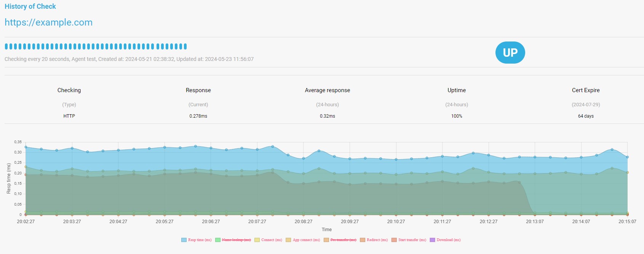The image size is (644, 254).
Task: Hide the Redirect (ms) series
Action: coord(377,240)
